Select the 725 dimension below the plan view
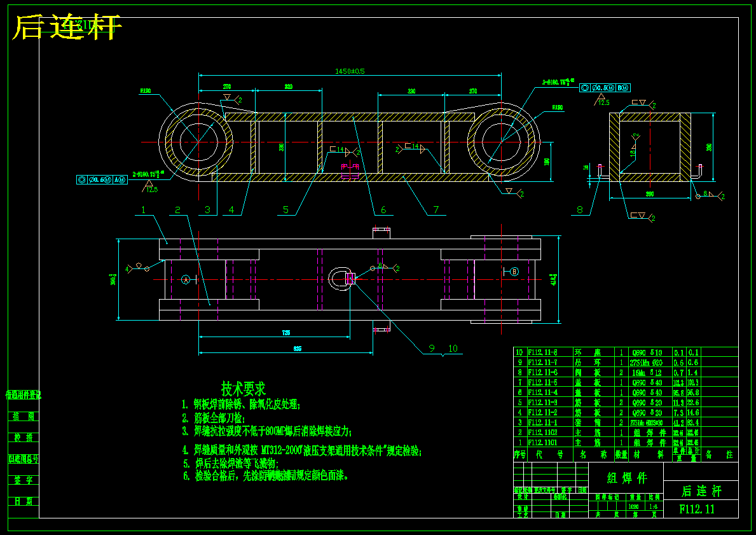Viewport: 756px width, 535px height. 286,333
